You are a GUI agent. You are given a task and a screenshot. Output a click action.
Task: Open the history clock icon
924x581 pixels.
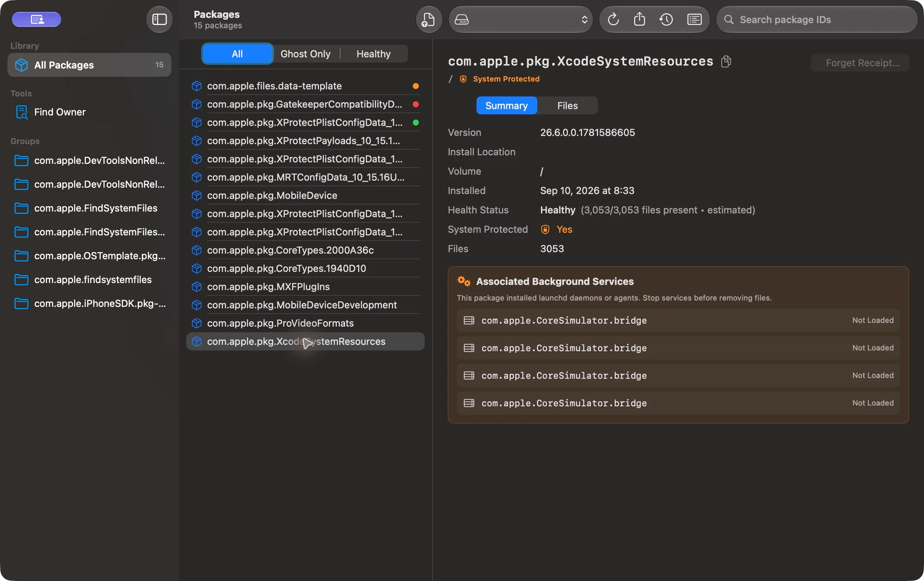(x=666, y=19)
